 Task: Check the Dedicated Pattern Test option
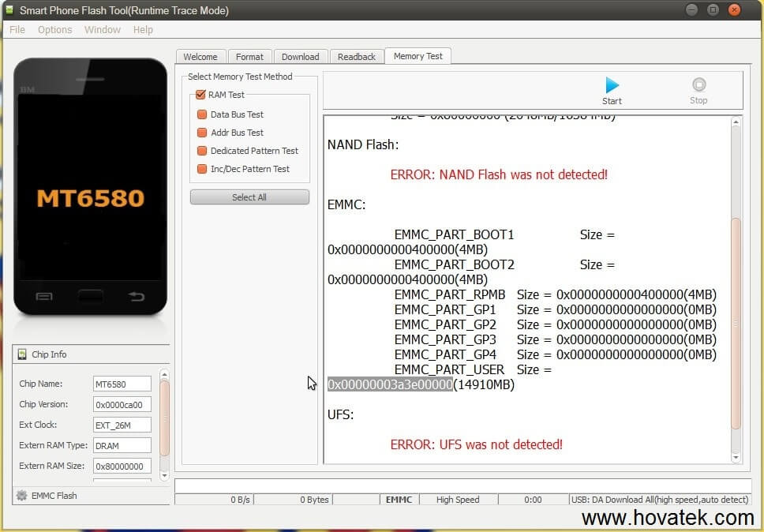tap(200, 151)
